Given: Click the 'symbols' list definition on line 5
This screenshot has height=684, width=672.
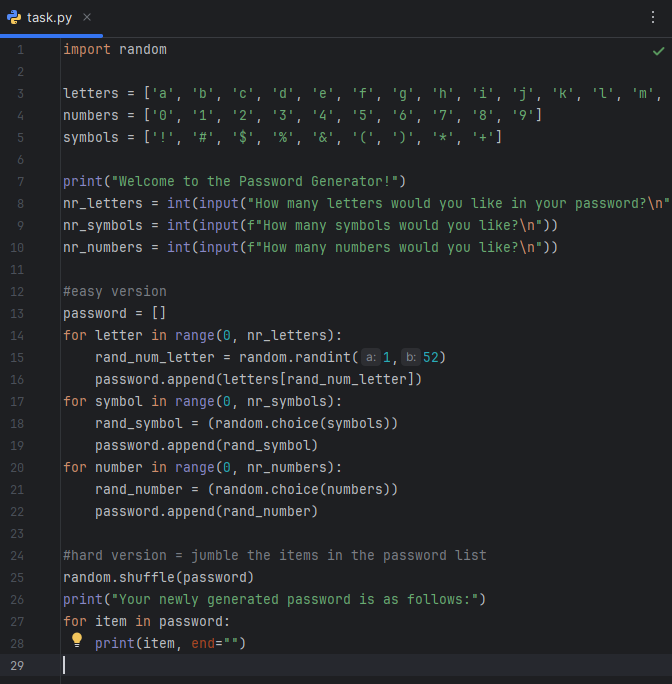Looking at the screenshot, I should tap(282, 137).
